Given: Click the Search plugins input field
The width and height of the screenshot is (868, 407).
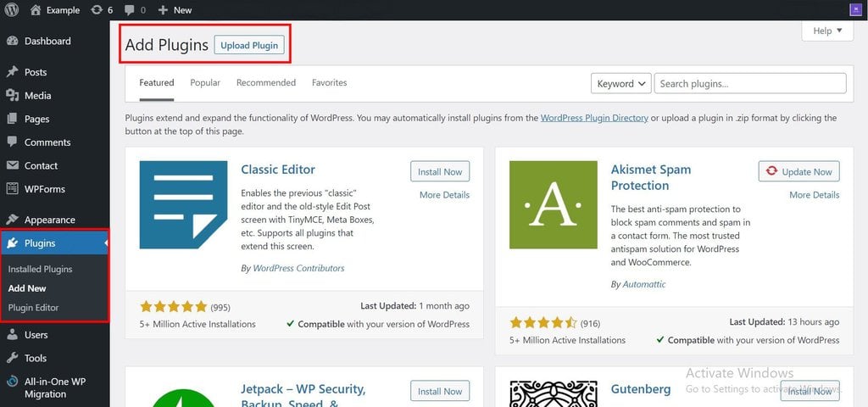Looking at the screenshot, I should coord(749,83).
